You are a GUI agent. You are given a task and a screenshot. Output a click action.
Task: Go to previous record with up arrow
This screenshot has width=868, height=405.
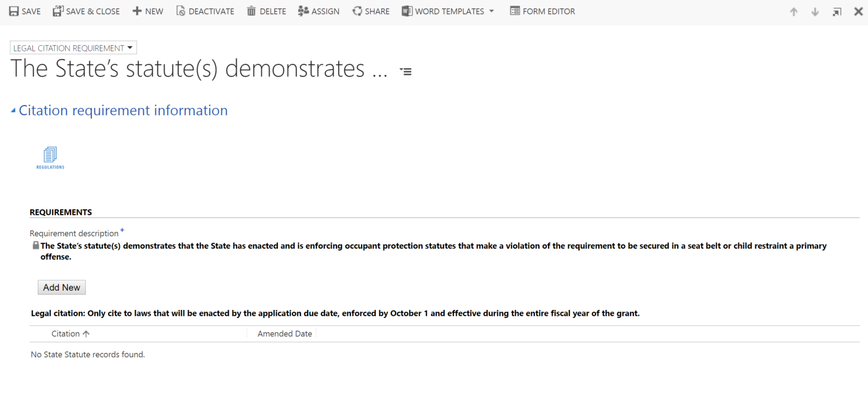794,12
